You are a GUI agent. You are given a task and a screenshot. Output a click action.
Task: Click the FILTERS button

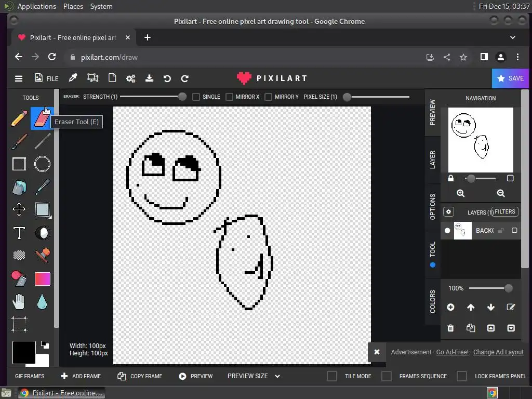[505, 212]
